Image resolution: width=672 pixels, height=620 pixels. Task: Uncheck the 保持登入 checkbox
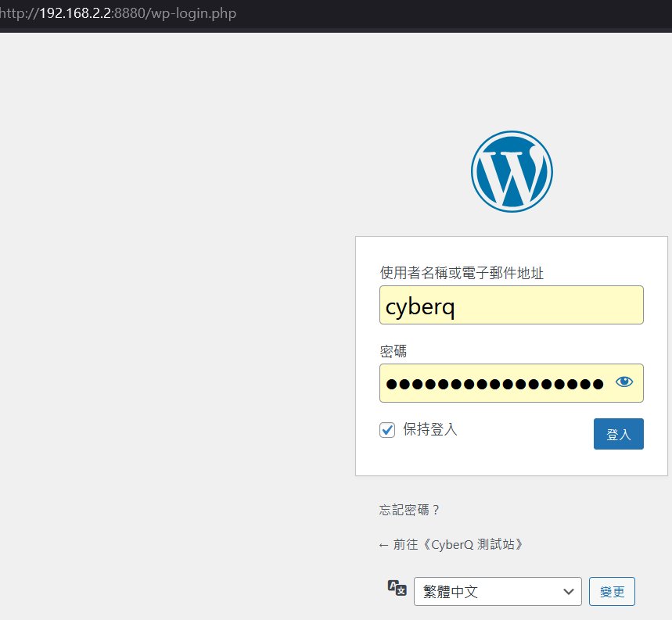387,429
